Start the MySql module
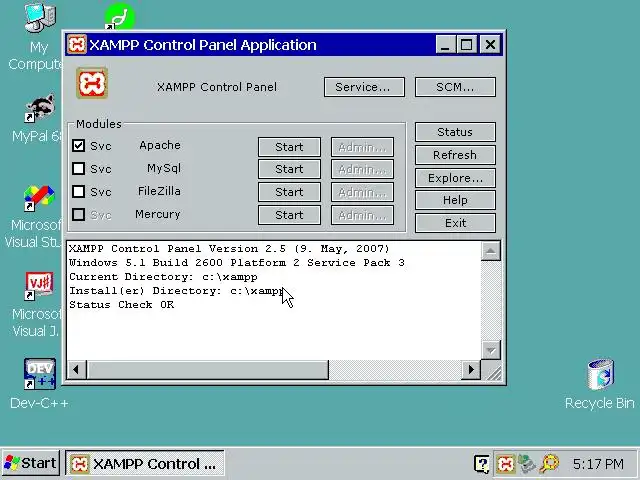Viewport: 640px width, 480px height. 289,169
